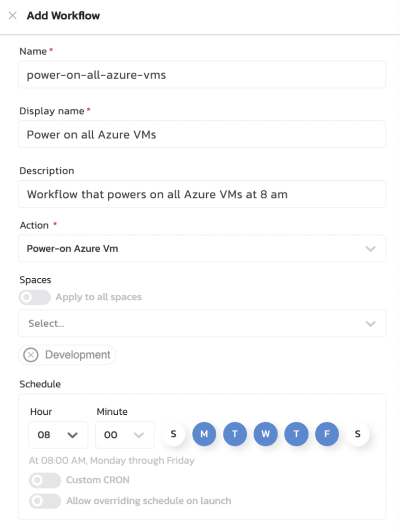Deselect Thursday in the schedule
Viewport: 400px width, 532px height.
pyautogui.click(x=296, y=434)
